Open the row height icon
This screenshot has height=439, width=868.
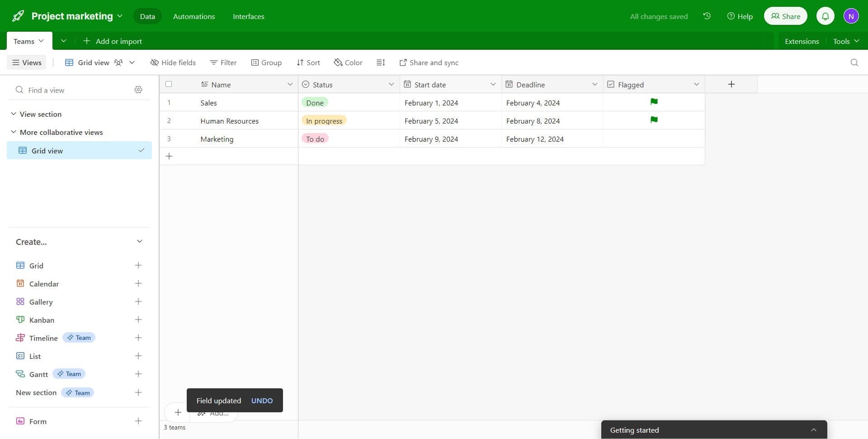pyautogui.click(x=381, y=62)
